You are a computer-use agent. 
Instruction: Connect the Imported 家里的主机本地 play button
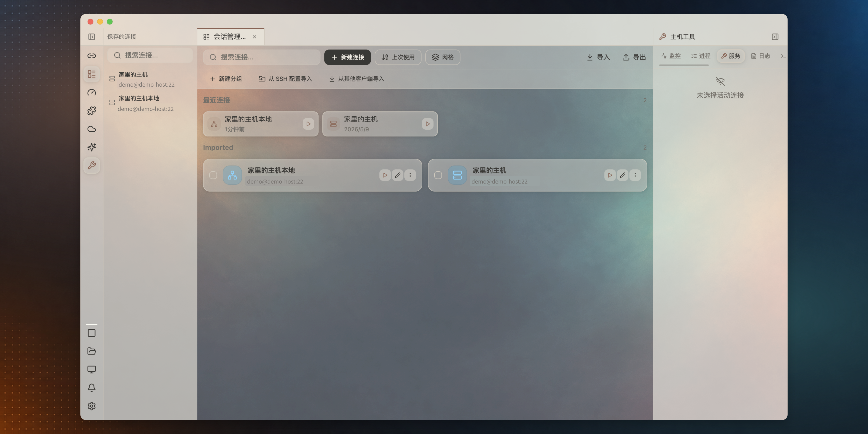[x=385, y=175]
